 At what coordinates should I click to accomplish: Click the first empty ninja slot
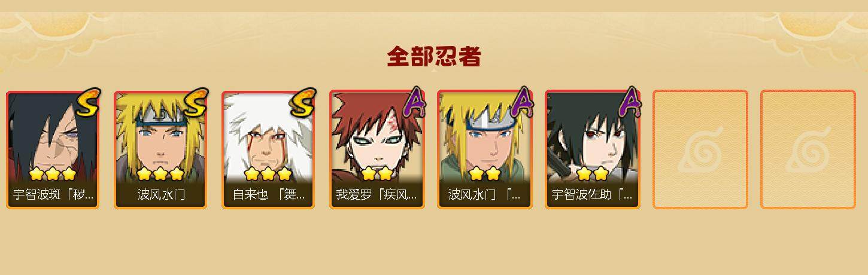[x=700, y=149]
